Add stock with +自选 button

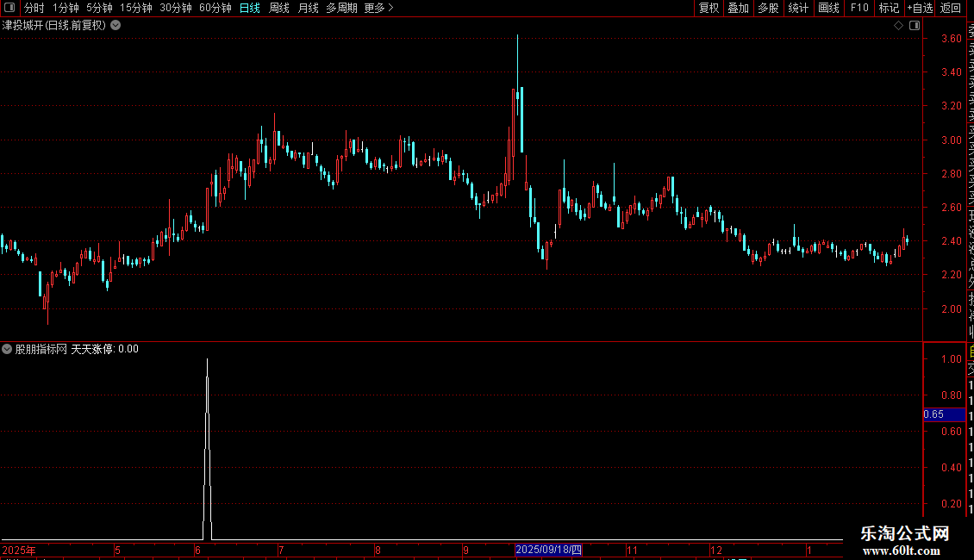point(920,8)
